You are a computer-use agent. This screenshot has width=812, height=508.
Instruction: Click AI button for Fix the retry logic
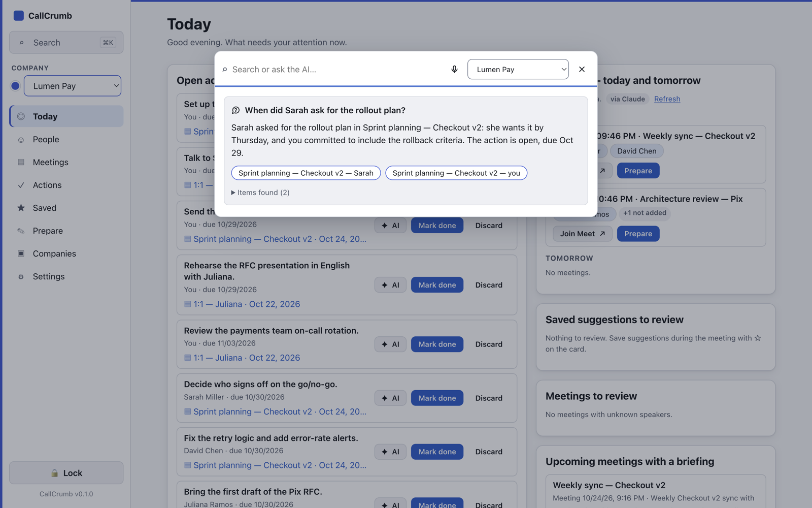pos(390,452)
